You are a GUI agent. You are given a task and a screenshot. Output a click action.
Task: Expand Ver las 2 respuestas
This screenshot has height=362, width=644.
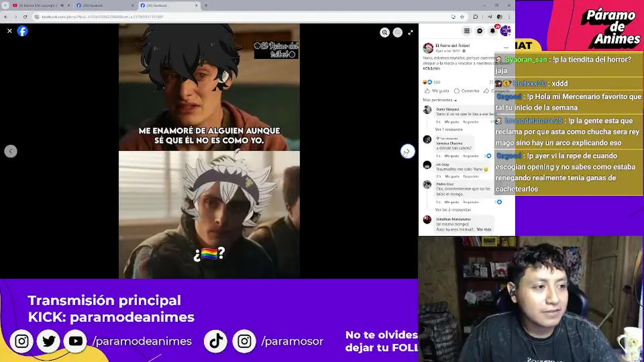point(453,210)
